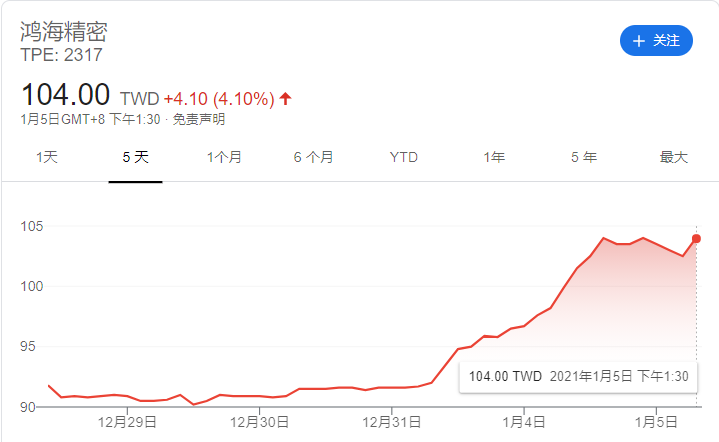Click the TPE: 2317 ticker text
The width and height of the screenshot is (719, 442).
(x=61, y=55)
